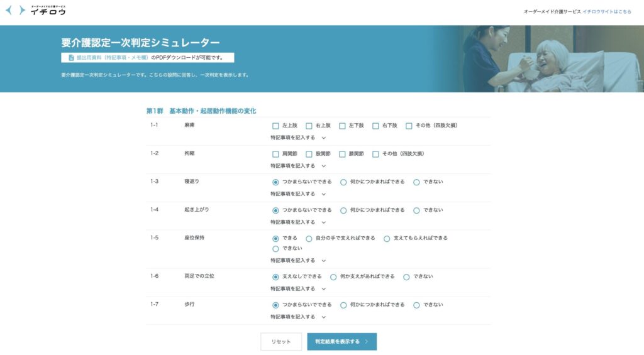This screenshot has height=355, width=644.
Task: Click the PDF document icon in banner
Action: pyautogui.click(x=71, y=58)
